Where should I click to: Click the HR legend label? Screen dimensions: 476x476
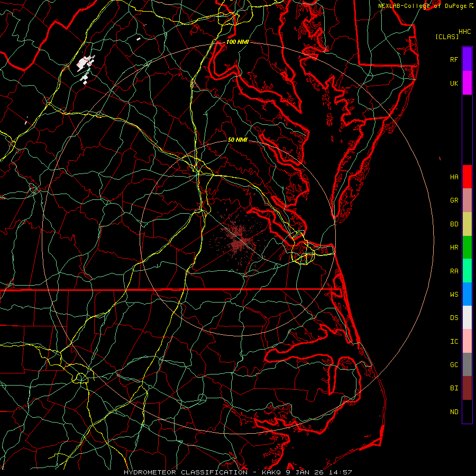(x=454, y=248)
